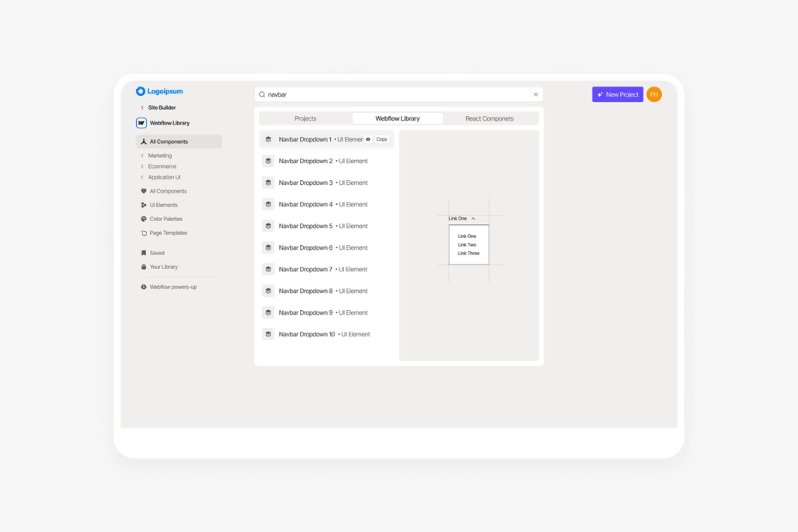The width and height of the screenshot is (798, 532).
Task: Switch to the Webflow Library tab
Action: coord(397,118)
